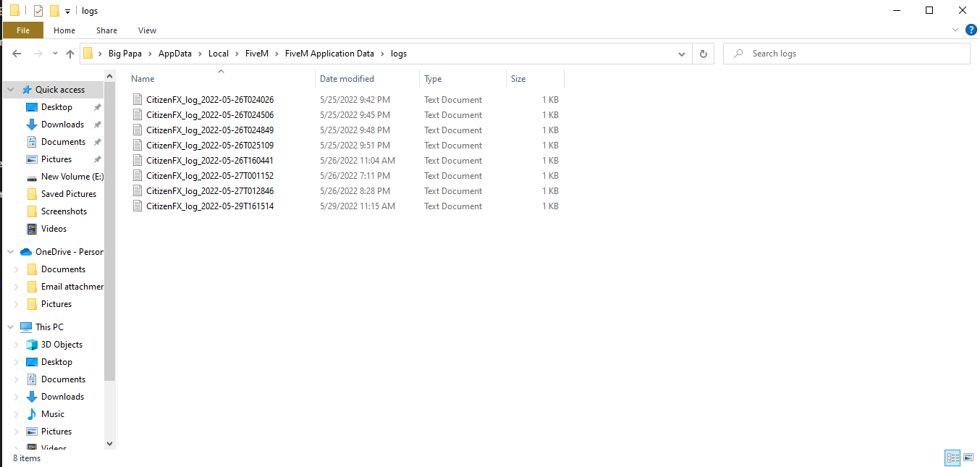Click text document icon of CitizenFX_log_2022-05-29T161514

138,206
